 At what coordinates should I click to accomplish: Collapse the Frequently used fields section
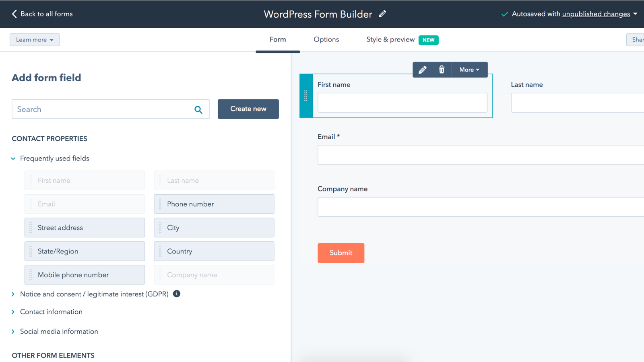[x=13, y=158]
